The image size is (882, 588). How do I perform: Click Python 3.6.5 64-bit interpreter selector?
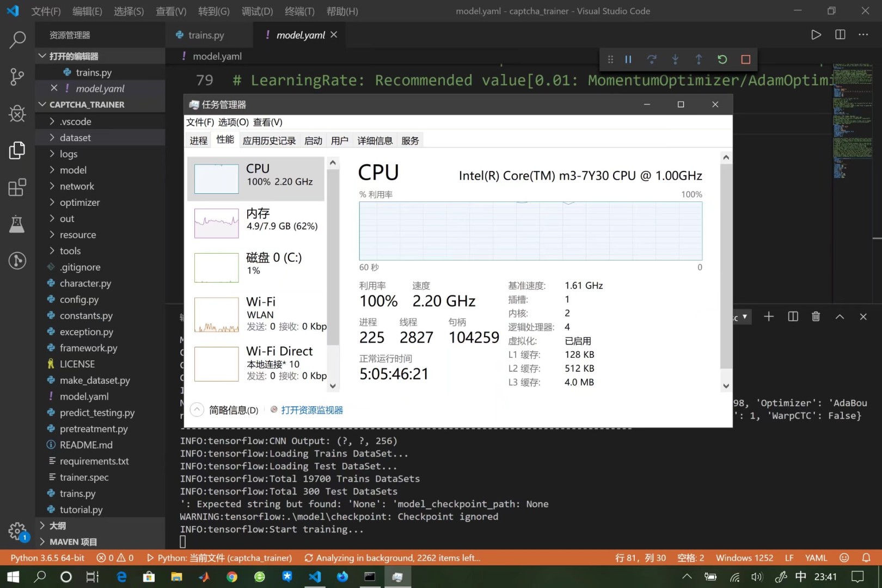tap(47, 558)
